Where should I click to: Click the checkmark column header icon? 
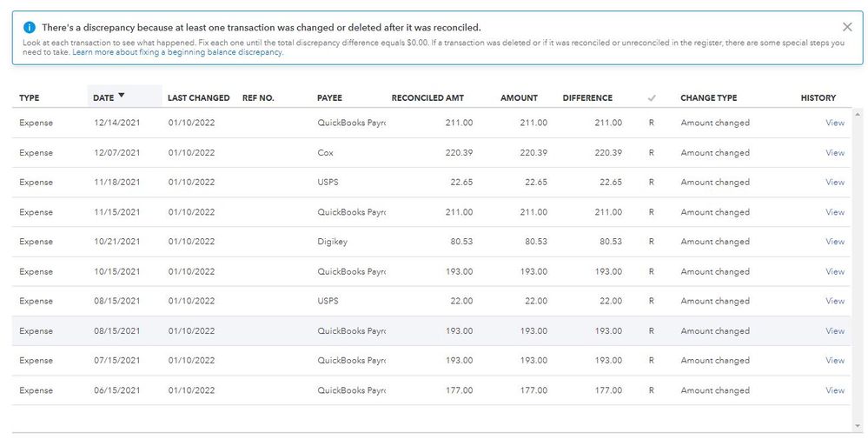click(x=652, y=98)
